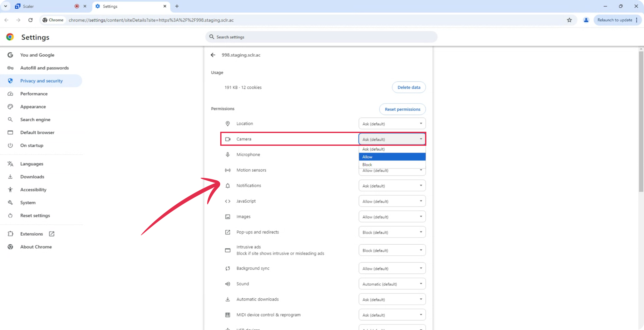Click the You and Google icon in sidebar
Image resolution: width=644 pixels, height=330 pixels.
(10, 55)
